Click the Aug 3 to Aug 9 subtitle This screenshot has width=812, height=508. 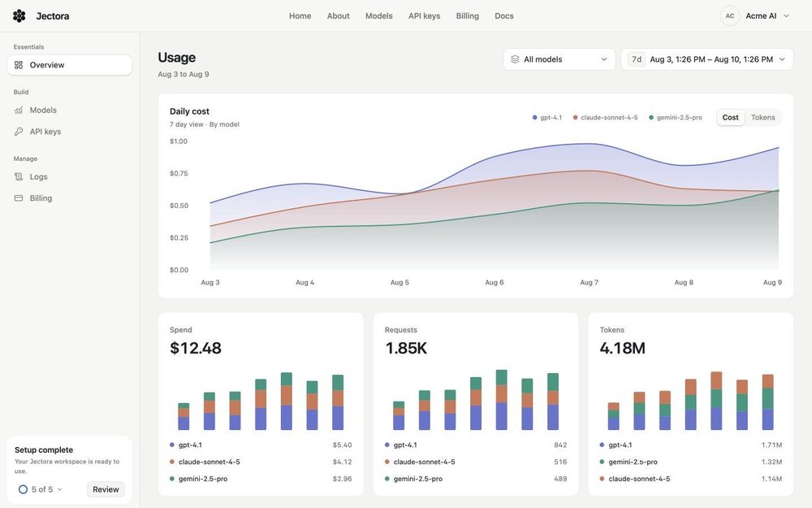[184, 74]
